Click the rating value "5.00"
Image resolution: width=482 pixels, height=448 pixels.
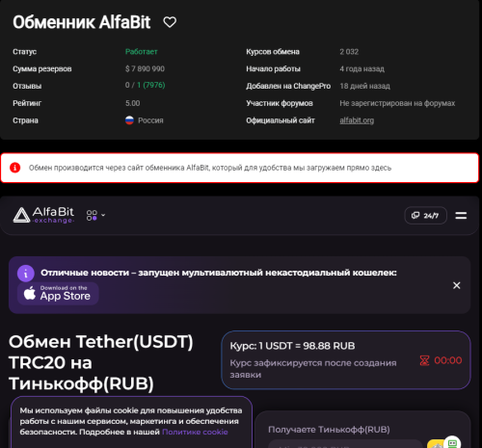pyautogui.click(x=132, y=103)
